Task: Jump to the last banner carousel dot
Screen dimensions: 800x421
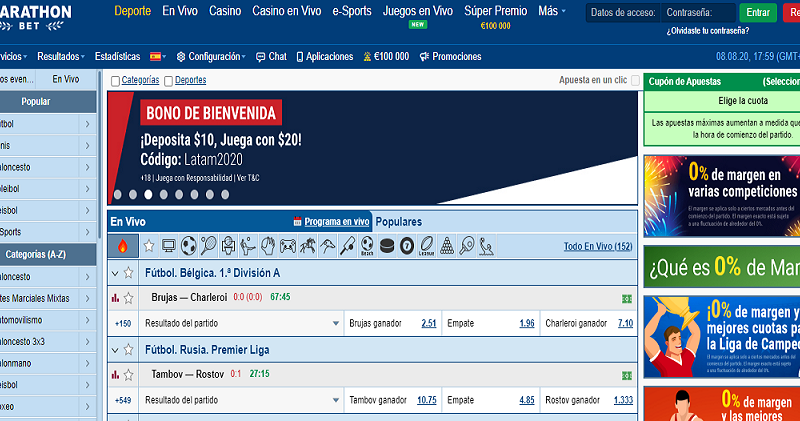Action: click(225, 194)
